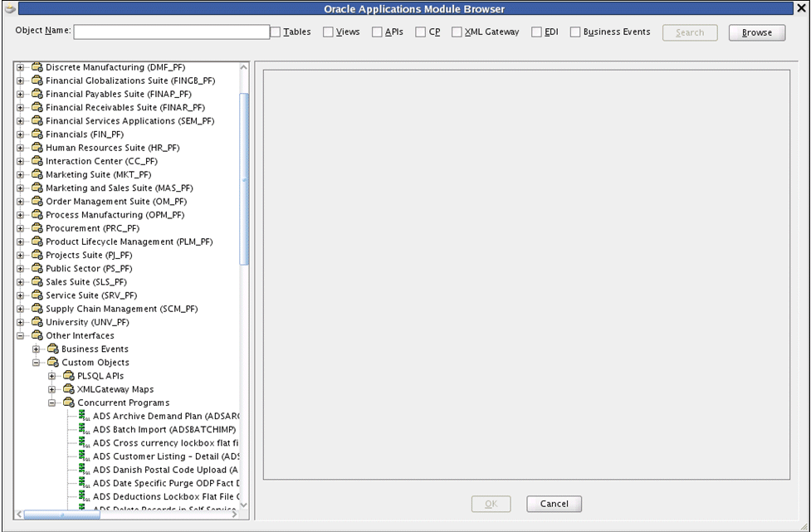Toggle the Business Events checkbox
Image resolution: width=811 pixels, height=532 pixels.
(x=575, y=32)
